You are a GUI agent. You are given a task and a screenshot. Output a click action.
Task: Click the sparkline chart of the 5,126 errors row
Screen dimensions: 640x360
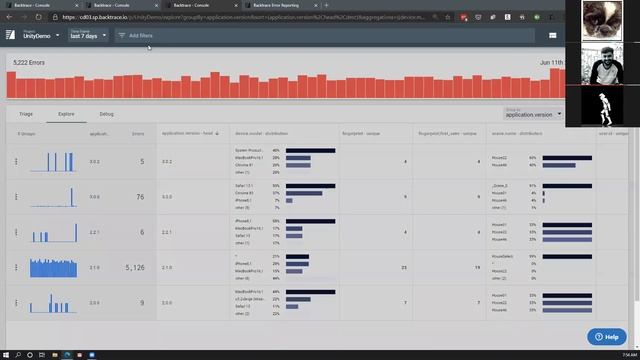click(x=53, y=267)
